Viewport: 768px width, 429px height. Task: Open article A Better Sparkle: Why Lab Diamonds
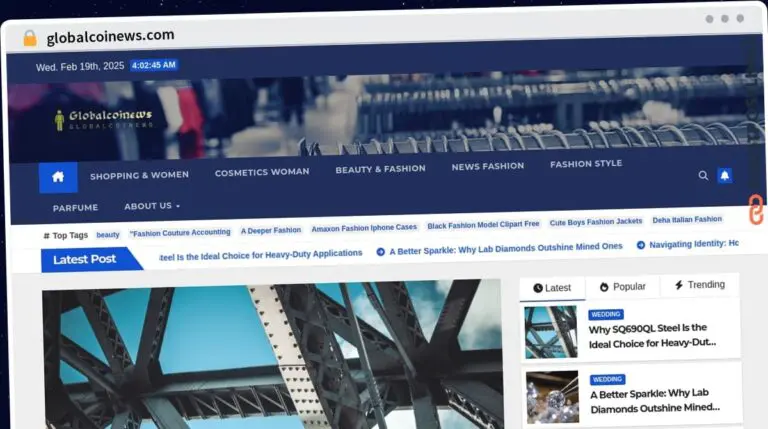click(x=655, y=401)
